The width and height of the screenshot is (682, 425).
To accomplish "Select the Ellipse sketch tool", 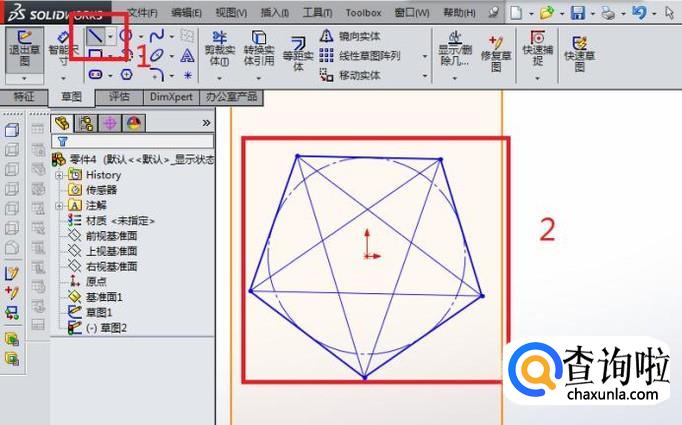I will coord(156,55).
